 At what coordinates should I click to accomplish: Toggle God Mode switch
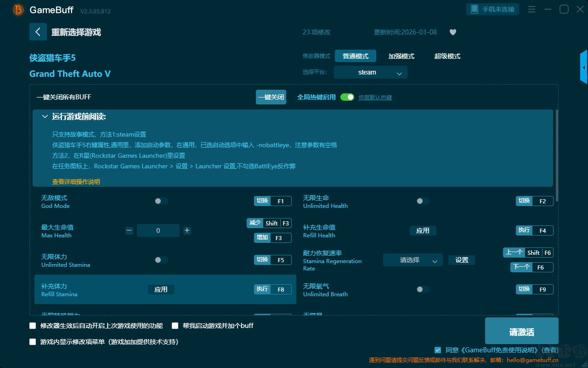[x=161, y=201]
